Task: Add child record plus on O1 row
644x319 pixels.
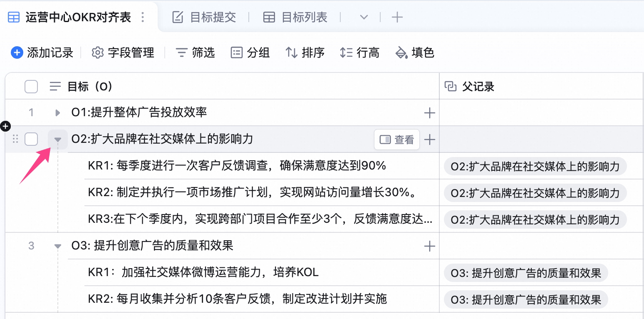Action: tap(429, 113)
